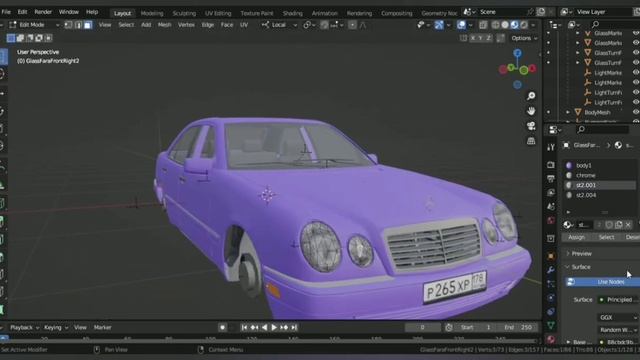
Task: Open the Edit Mode dropdown
Action: 35,25
